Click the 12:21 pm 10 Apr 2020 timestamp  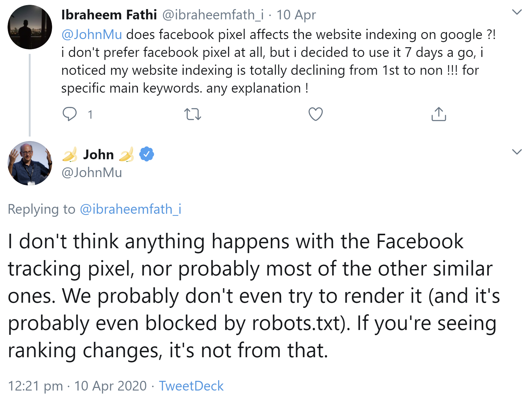[x=77, y=386]
